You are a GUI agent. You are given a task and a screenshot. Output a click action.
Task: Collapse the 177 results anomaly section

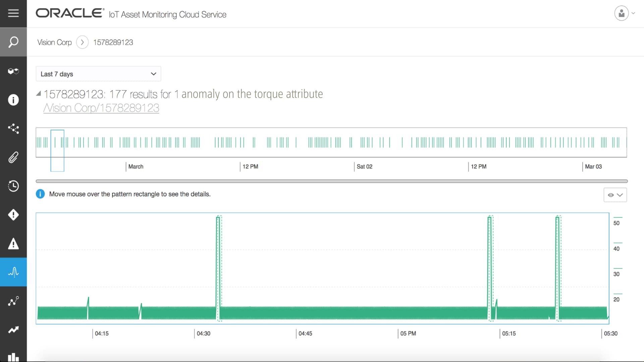39,94
